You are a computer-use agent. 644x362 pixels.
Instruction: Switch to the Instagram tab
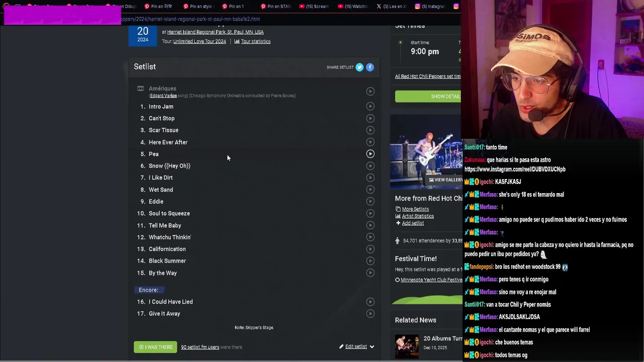(x=430, y=7)
